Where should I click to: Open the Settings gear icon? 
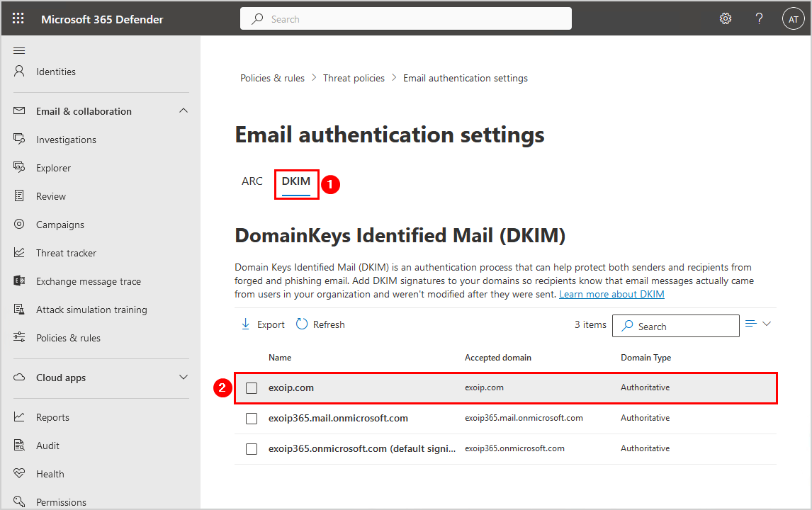pos(726,18)
